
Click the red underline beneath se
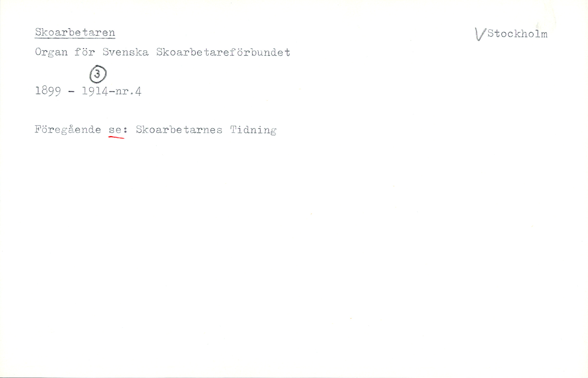116,138
